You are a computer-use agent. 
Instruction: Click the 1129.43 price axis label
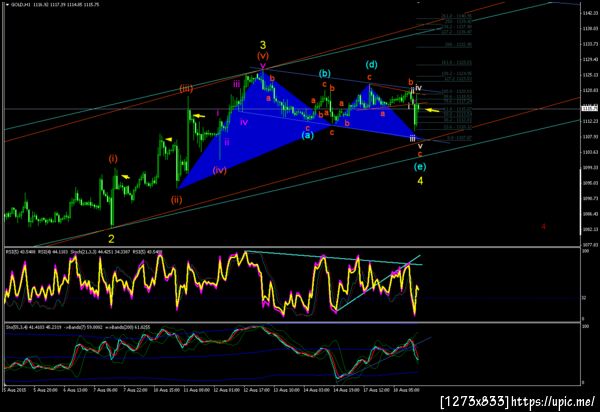(x=590, y=59)
